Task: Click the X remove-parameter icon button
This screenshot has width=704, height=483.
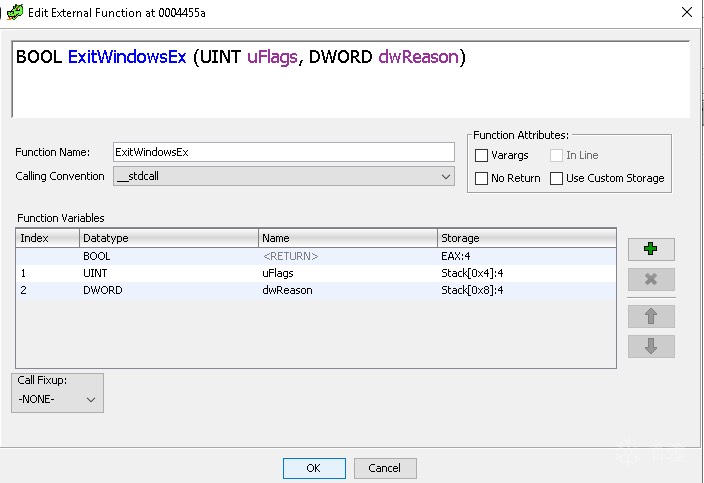Action: (651, 279)
